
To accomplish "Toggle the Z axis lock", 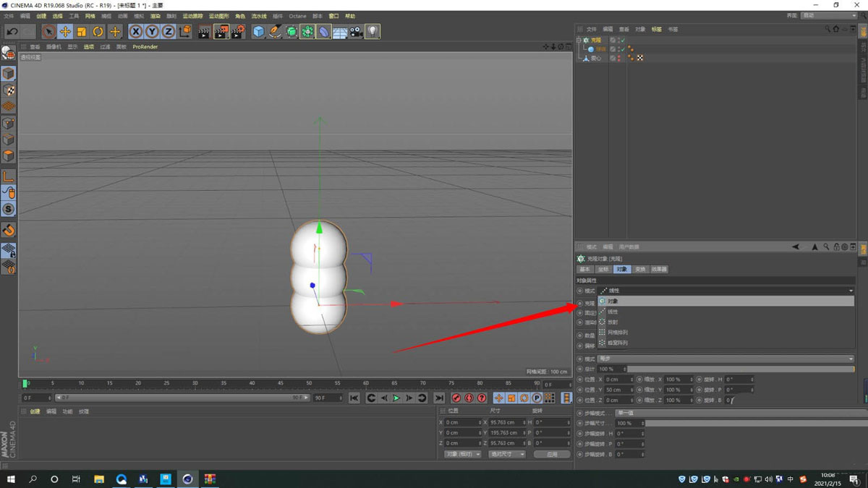I will pyautogui.click(x=168, y=32).
